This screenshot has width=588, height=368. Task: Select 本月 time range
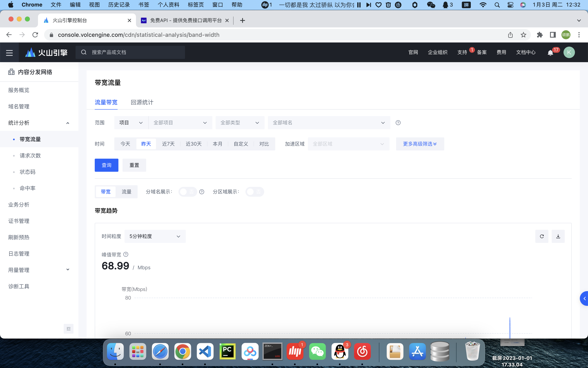[x=217, y=144]
